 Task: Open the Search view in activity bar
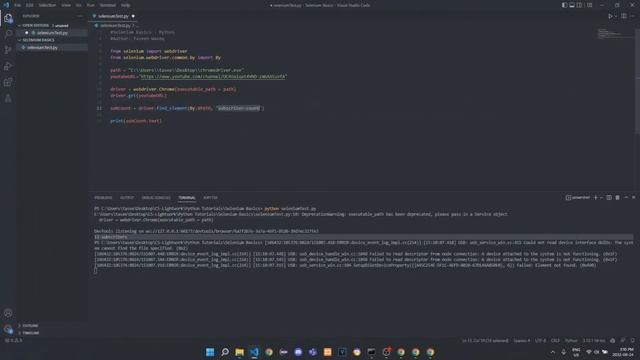(x=8, y=34)
